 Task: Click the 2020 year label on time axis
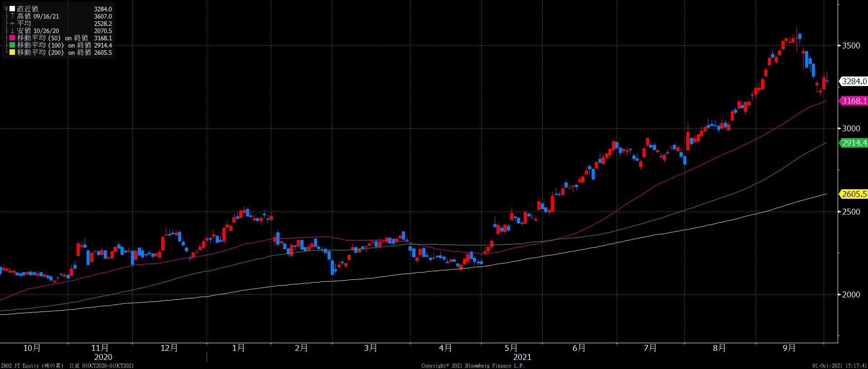tap(103, 357)
